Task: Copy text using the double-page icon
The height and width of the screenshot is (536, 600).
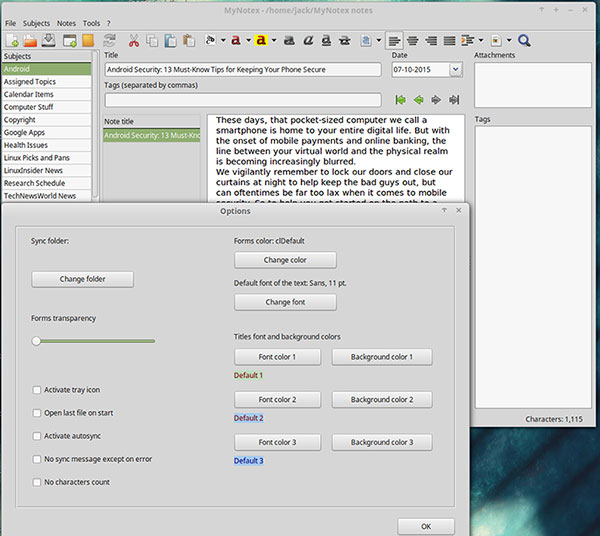Action: 152,40
